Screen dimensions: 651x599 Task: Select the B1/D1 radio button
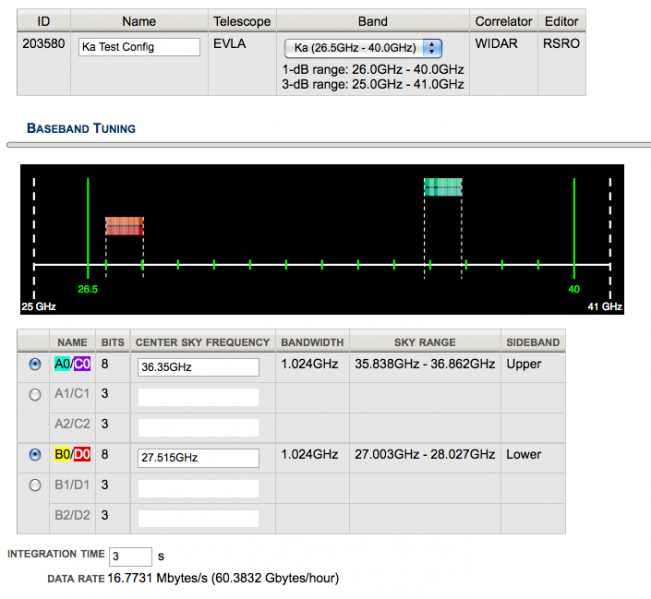click(36, 485)
